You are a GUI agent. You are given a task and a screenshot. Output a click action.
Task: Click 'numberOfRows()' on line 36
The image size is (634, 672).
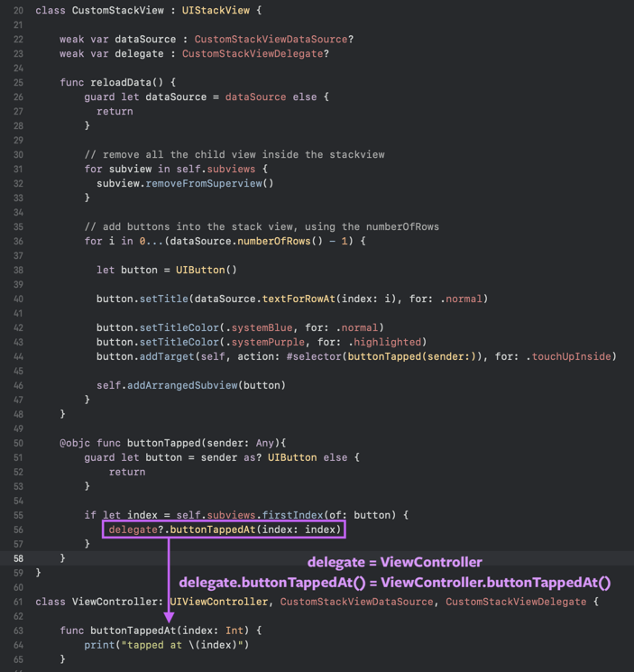280,241
